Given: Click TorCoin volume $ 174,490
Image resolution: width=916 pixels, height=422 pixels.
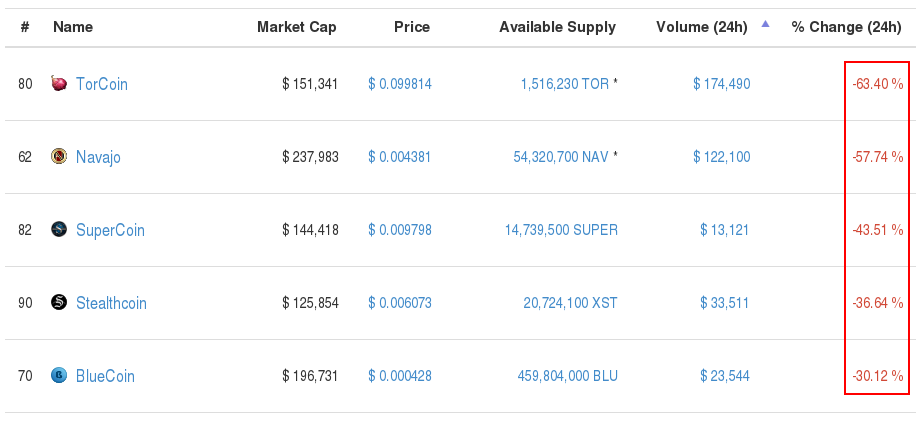Looking at the screenshot, I should click(x=721, y=84).
